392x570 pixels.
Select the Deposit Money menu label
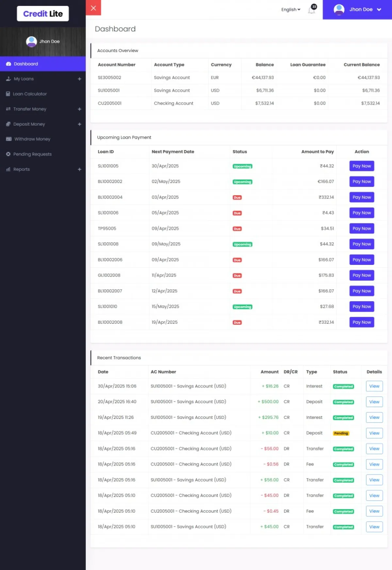pyautogui.click(x=29, y=124)
